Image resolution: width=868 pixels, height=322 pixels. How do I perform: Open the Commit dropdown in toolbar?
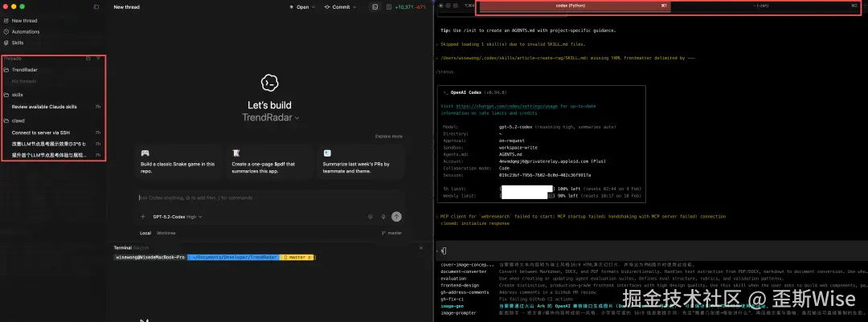pos(340,7)
